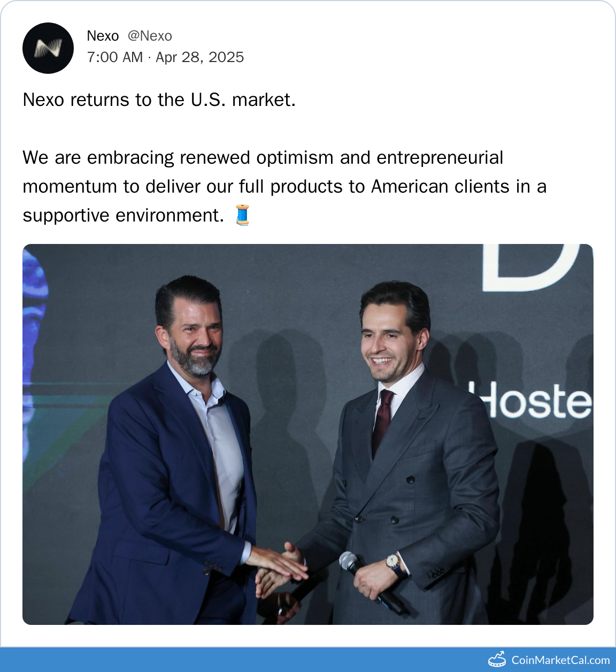Select the "embracing renewed optimism" paragraph
Viewport: 616px width, 672px height.
(x=284, y=186)
